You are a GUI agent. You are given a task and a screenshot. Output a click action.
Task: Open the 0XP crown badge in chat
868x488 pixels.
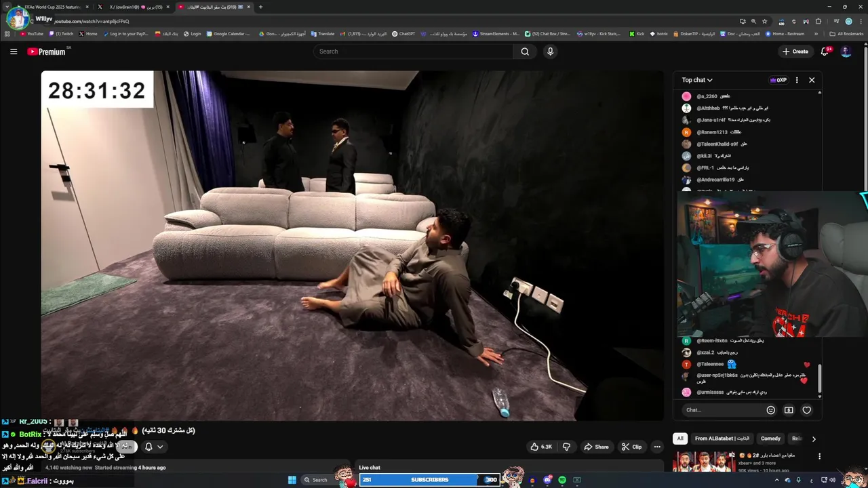coord(778,80)
